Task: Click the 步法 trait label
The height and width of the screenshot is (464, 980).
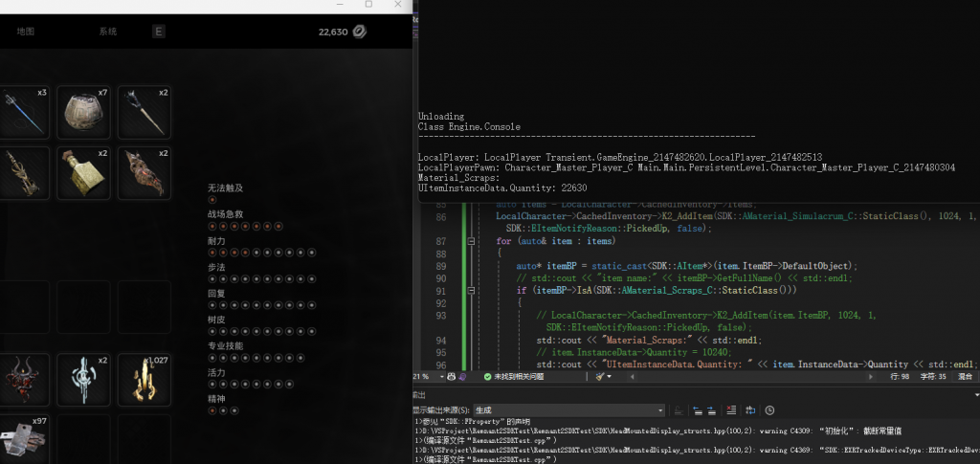Action: [216, 267]
